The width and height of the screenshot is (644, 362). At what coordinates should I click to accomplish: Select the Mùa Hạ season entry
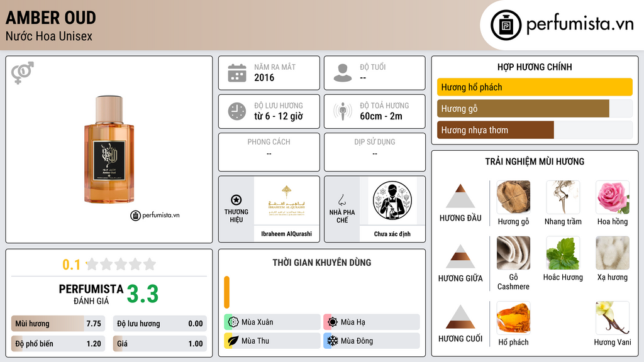click(372, 322)
